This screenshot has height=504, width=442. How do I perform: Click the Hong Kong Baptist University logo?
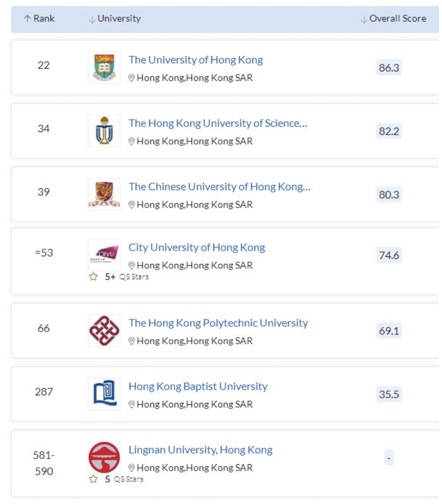(x=104, y=393)
